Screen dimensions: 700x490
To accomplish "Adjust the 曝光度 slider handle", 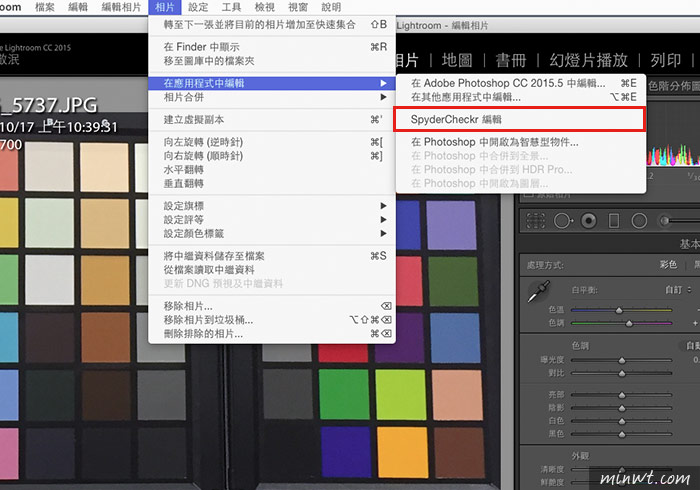I will pos(622,360).
